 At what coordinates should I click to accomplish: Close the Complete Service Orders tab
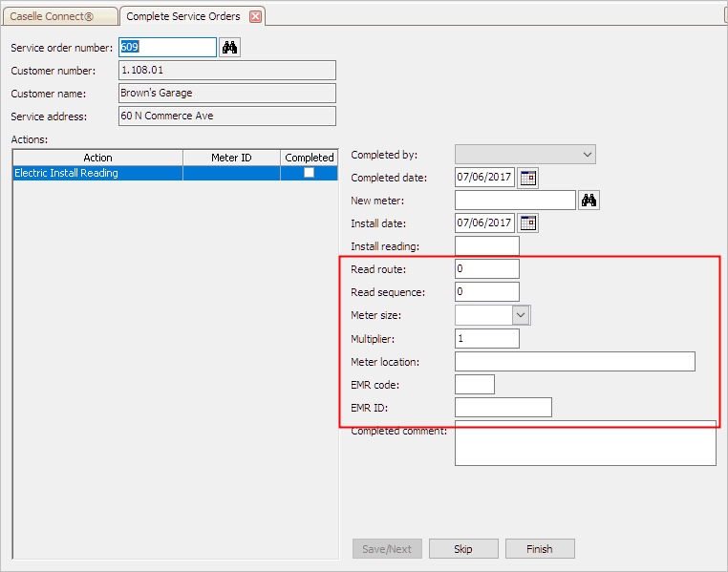click(x=255, y=16)
